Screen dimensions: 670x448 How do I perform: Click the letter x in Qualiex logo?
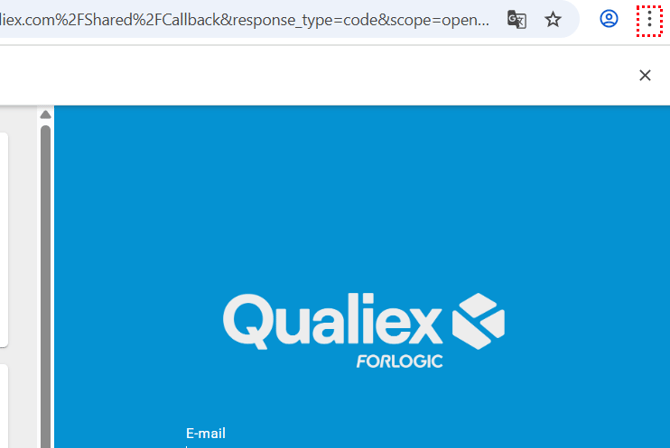coord(423,326)
